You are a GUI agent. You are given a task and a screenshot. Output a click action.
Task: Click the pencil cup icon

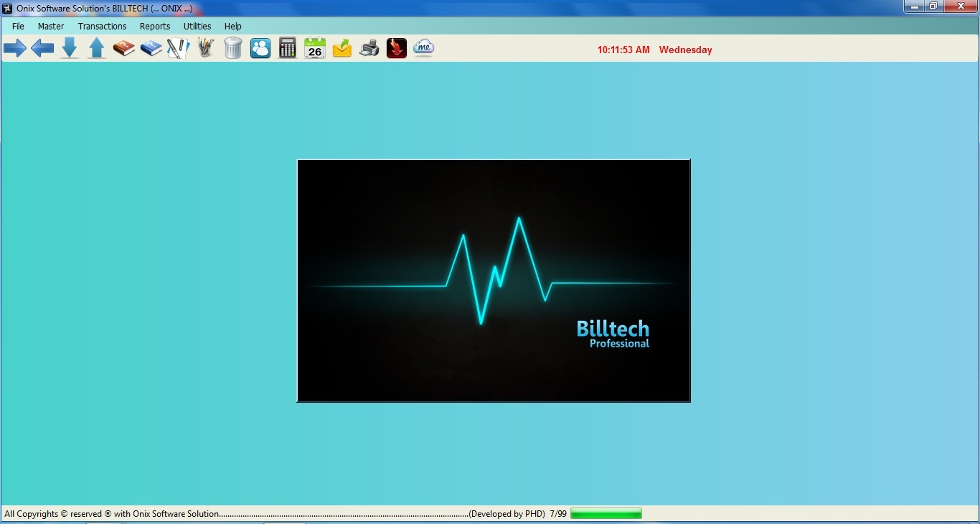(x=206, y=48)
